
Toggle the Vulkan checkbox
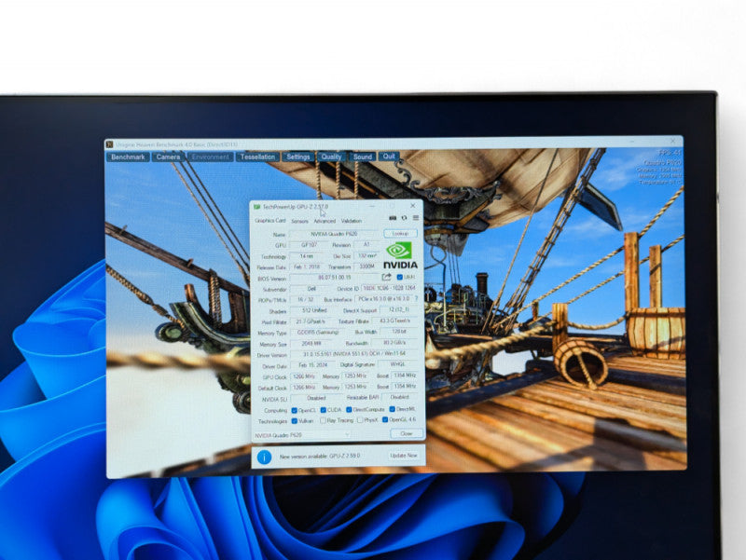pos(294,421)
